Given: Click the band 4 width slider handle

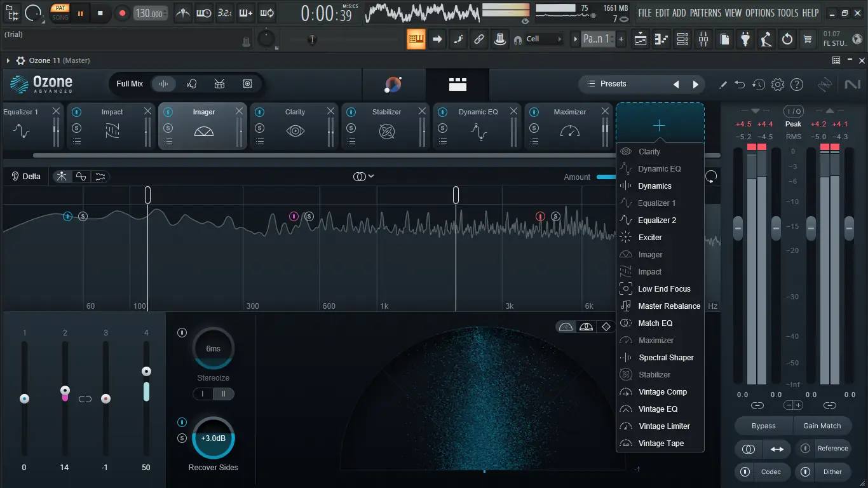Looking at the screenshot, I should pyautogui.click(x=146, y=372).
